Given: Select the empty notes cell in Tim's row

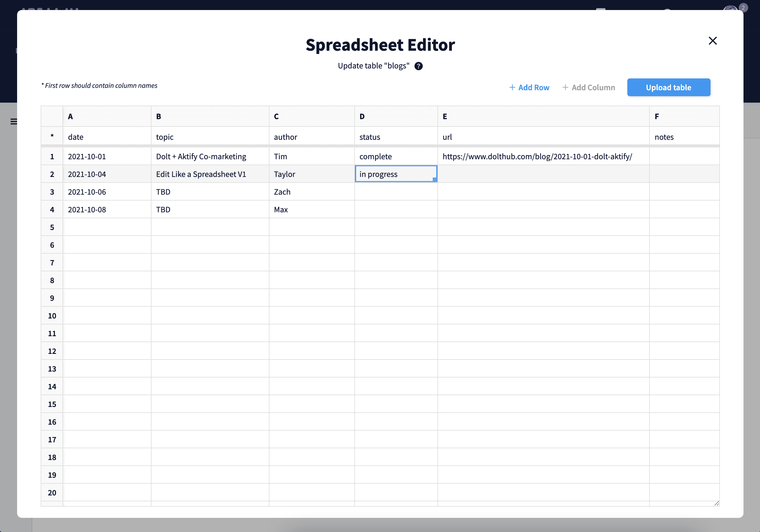Looking at the screenshot, I should point(684,156).
